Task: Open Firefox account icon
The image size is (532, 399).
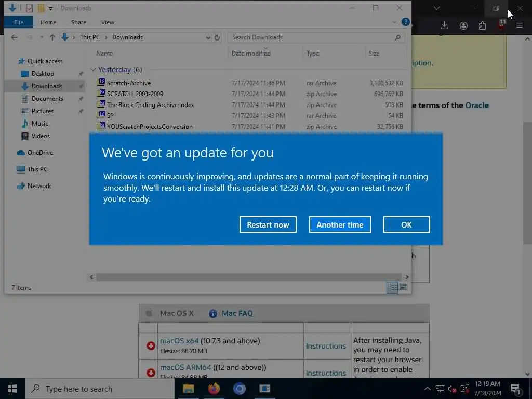Action: pyautogui.click(x=463, y=25)
